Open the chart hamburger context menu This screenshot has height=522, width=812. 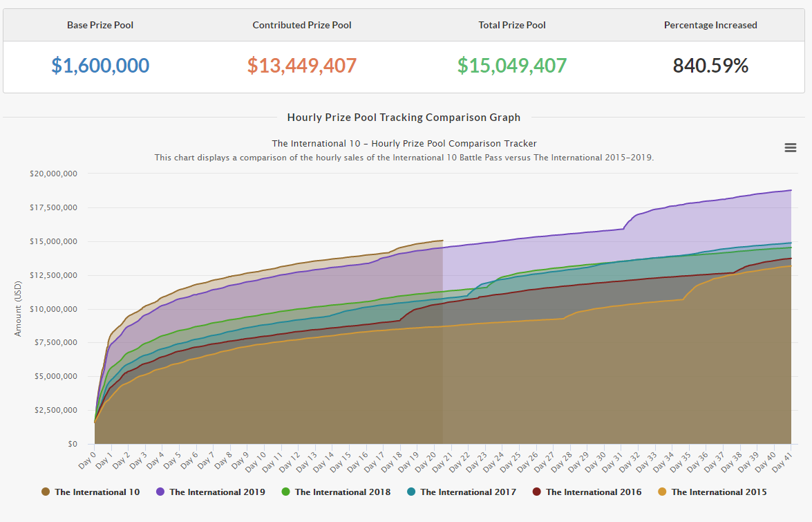point(790,147)
